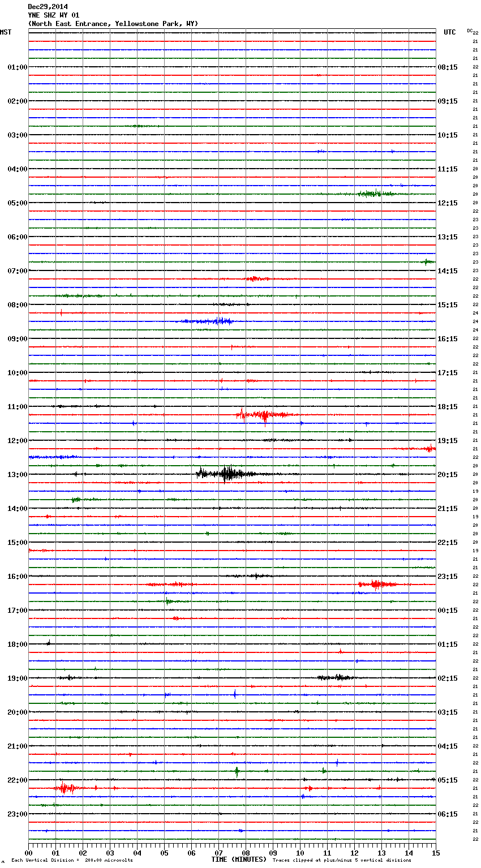Select the 07:00 MST time label

coord(17,271)
